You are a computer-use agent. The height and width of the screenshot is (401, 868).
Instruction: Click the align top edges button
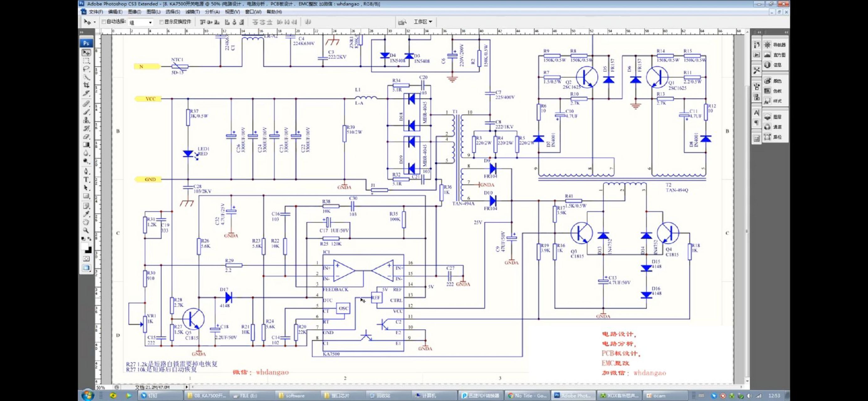pyautogui.click(x=202, y=22)
